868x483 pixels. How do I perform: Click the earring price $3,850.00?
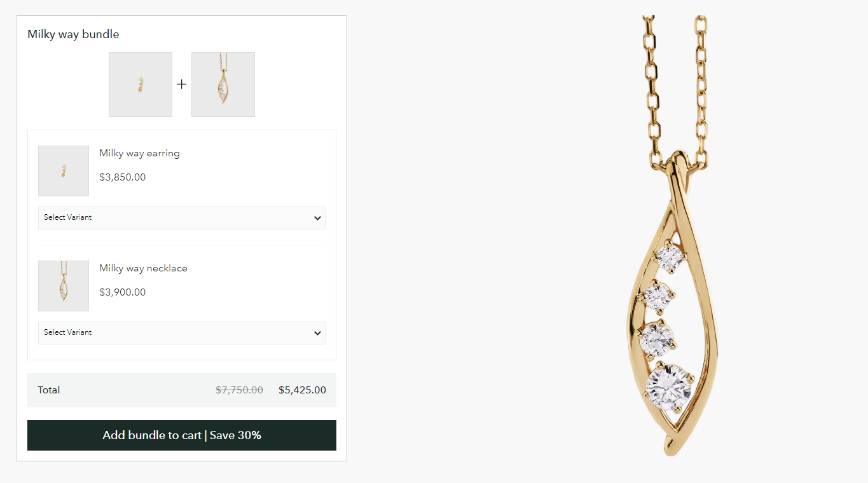122,177
